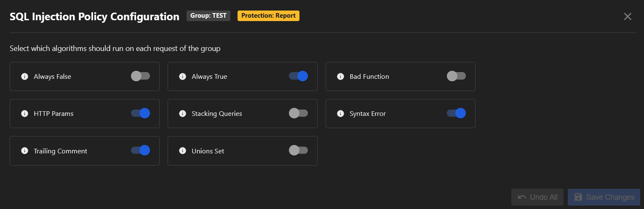Screen dimensions: 644x209
Task: Click the Syntax Error info icon
Action: [x=340, y=114]
